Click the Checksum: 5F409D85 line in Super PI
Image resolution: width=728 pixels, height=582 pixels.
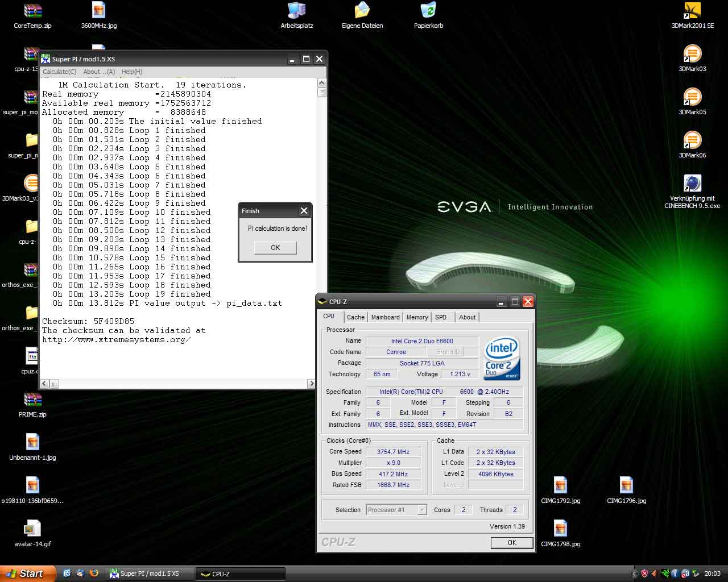click(88, 321)
